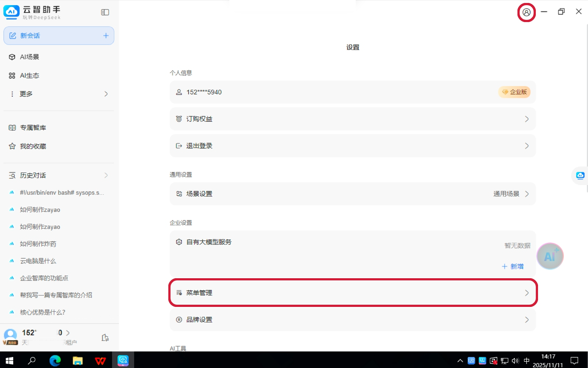This screenshot has width=588, height=368.
Task: Open the 通用场景 selector in 场景设置
Action: click(511, 194)
